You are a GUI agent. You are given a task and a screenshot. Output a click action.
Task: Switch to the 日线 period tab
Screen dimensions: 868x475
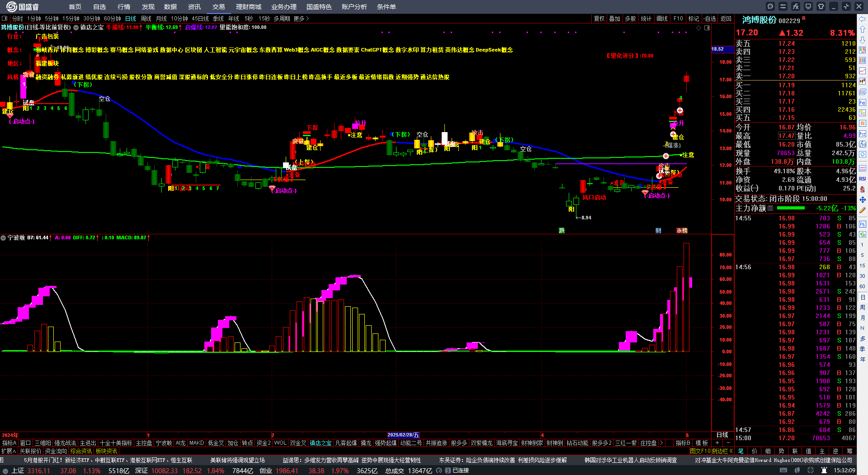(x=131, y=19)
